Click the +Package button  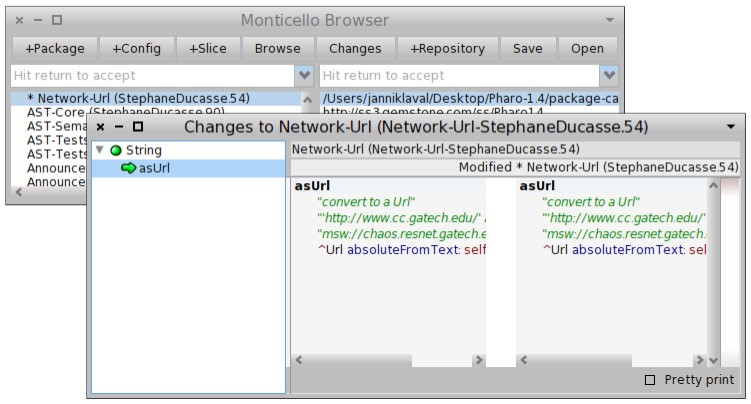click(55, 48)
